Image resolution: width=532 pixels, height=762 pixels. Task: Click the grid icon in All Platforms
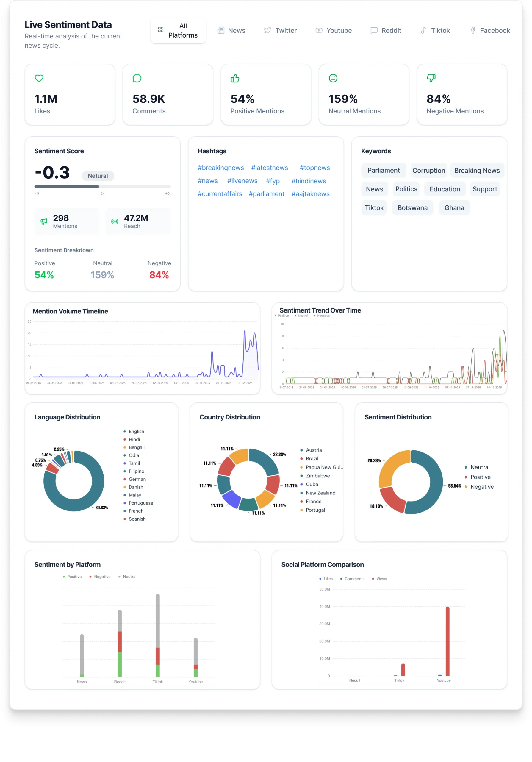(x=161, y=30)
